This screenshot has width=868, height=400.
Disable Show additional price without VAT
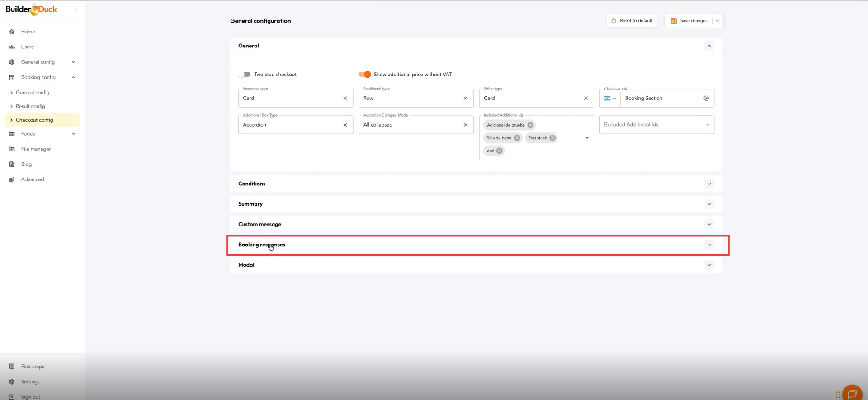(364, 75)
